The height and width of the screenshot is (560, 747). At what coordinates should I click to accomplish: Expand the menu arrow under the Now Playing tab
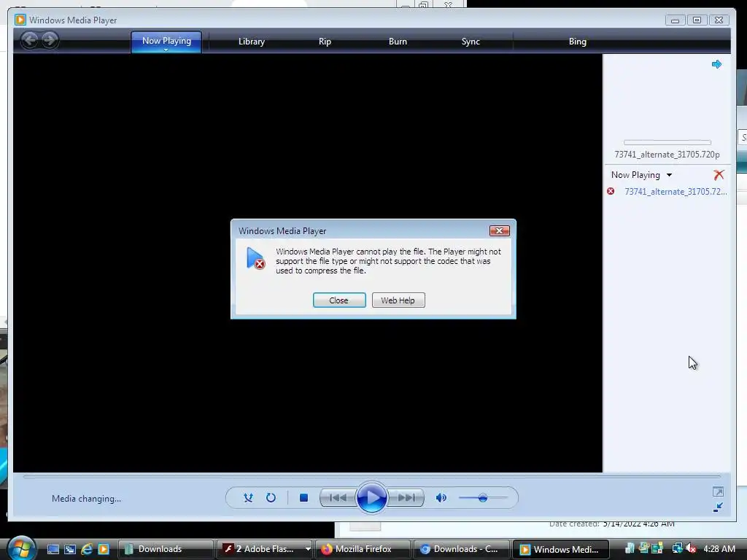point(166,50)
